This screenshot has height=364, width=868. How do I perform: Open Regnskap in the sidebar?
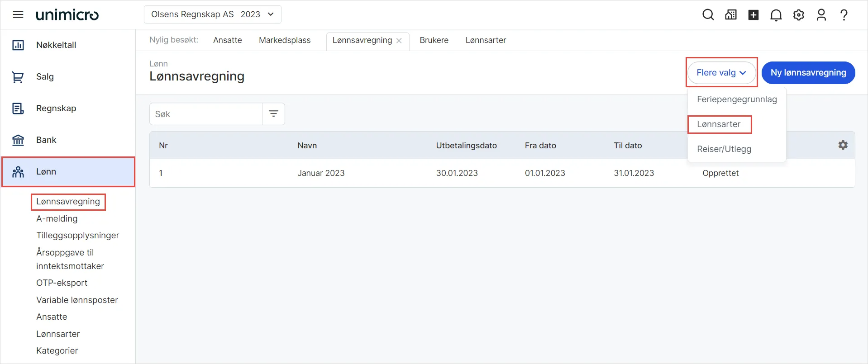(56, 109)
